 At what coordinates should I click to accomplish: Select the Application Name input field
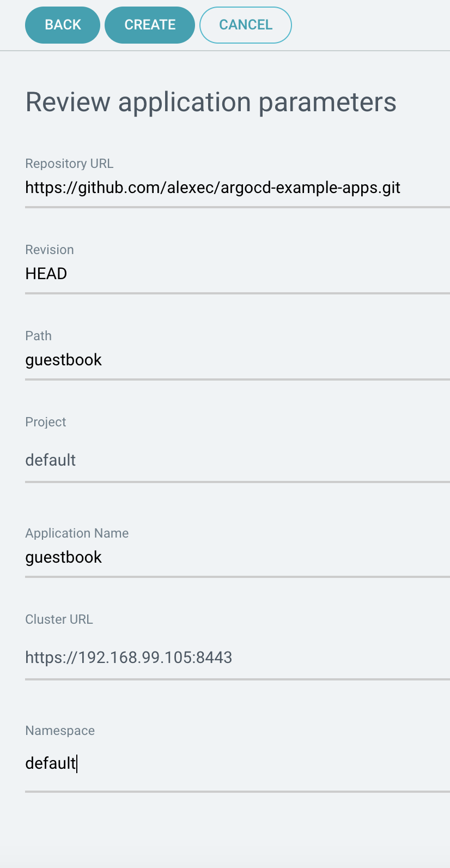click(218, 557)
